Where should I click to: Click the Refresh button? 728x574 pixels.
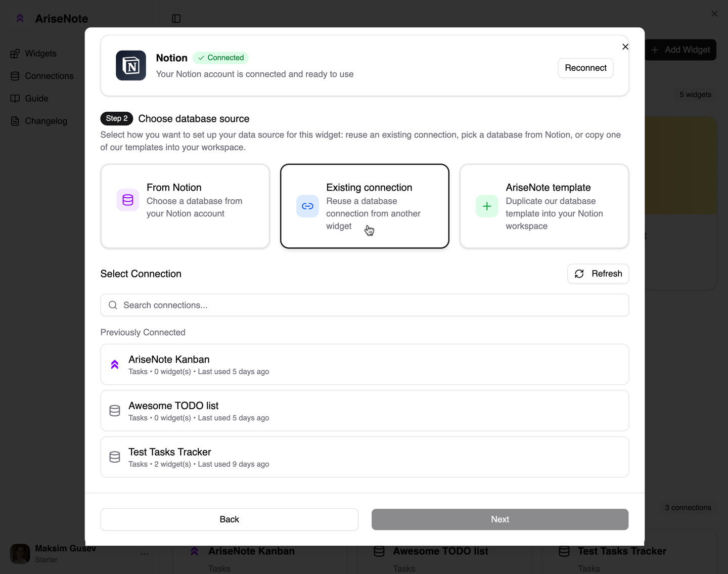(598, 274)
